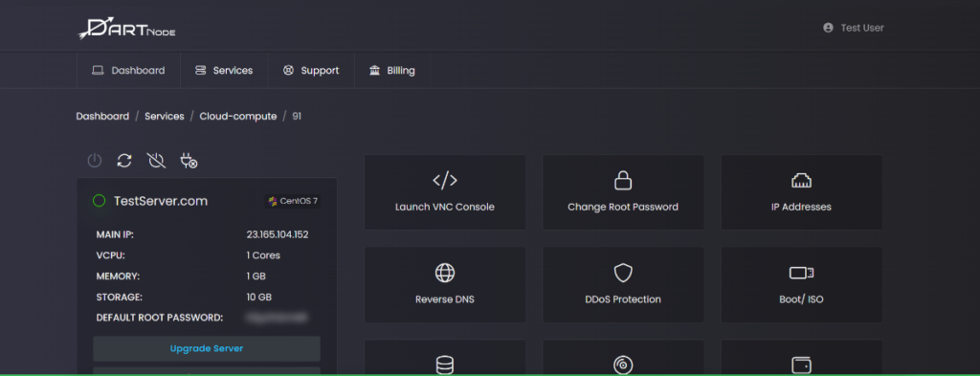Click the TestServer.com hostname
Screen dimensions: 980x376
click(x=161, y=201)
